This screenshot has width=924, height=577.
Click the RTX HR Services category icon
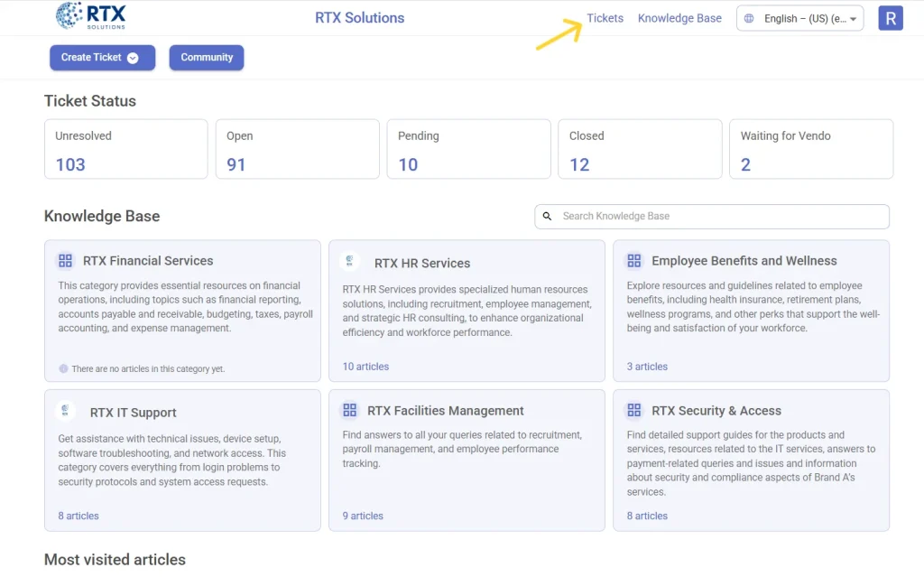click(350, 262)
